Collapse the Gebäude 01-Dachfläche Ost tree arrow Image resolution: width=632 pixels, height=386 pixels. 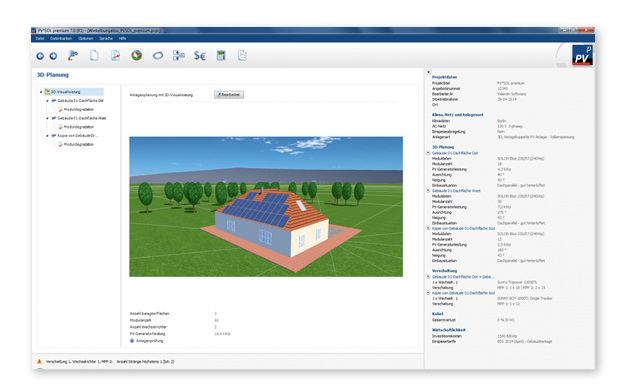[x=47, y=101]
